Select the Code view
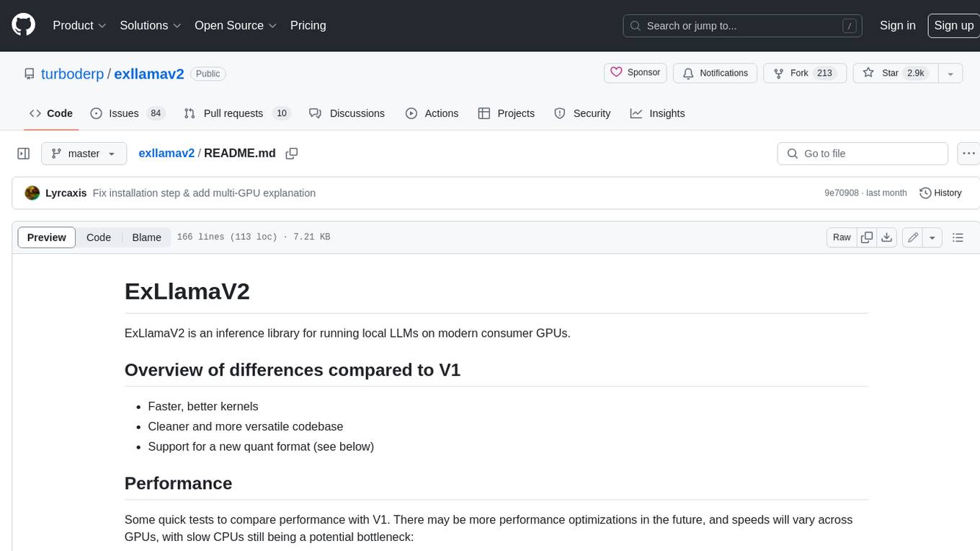 99,237
